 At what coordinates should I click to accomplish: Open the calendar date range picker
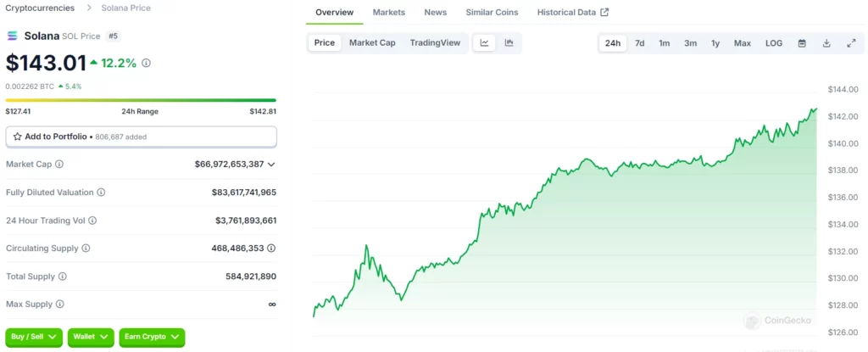pos(802,43)
